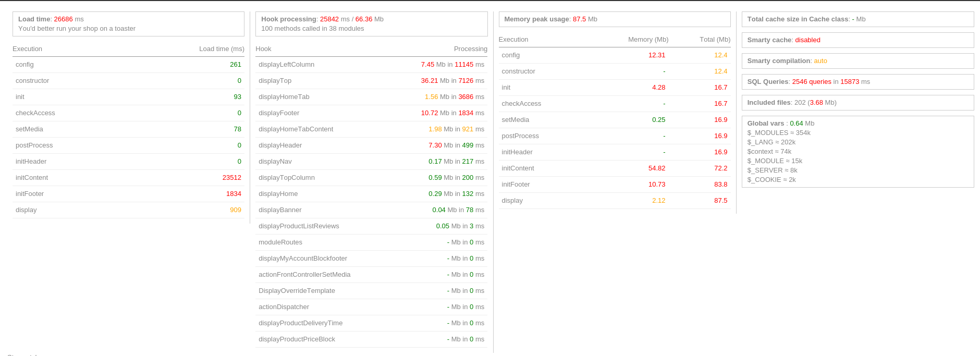Click the displayBanner hook name
Viewport: 980px width, 356px height.
click(280, 210)
